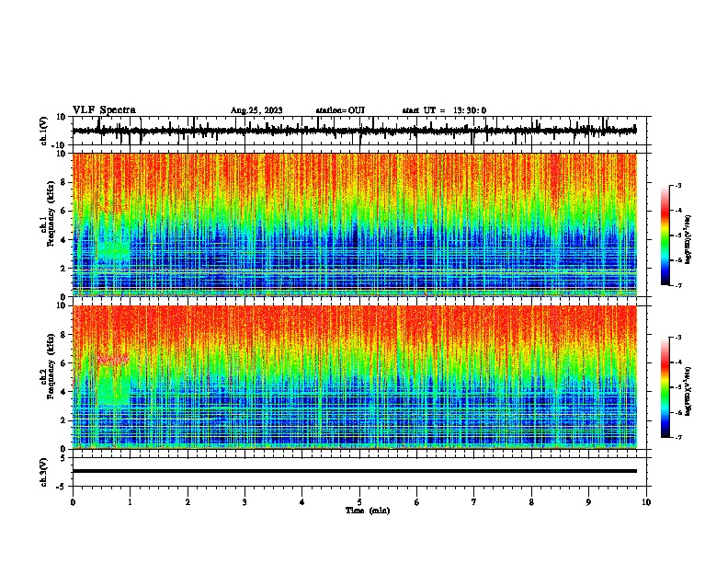The image size is (728, 563).
Task: Click time axis tick label 3
Action: 245,502
